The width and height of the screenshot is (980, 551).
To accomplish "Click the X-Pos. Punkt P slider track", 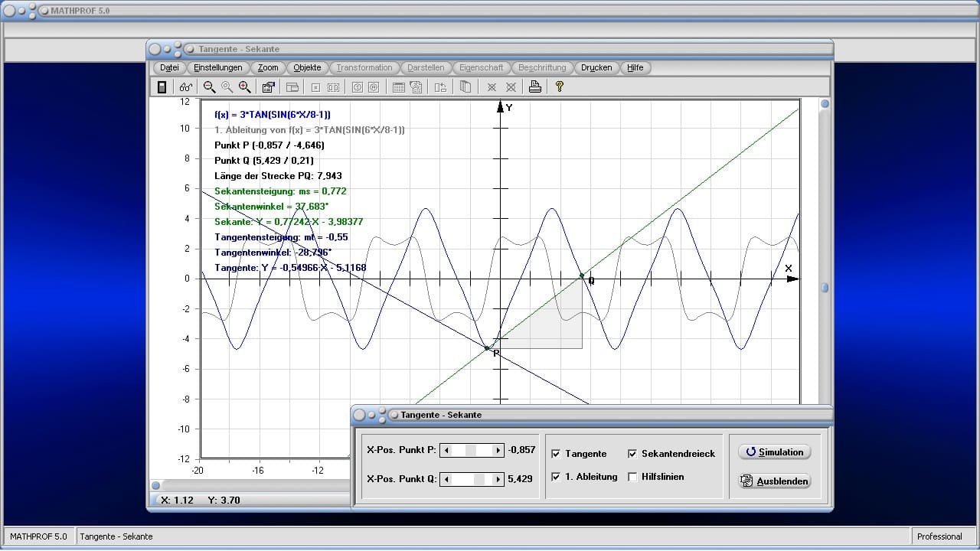I will click(472, 450).
